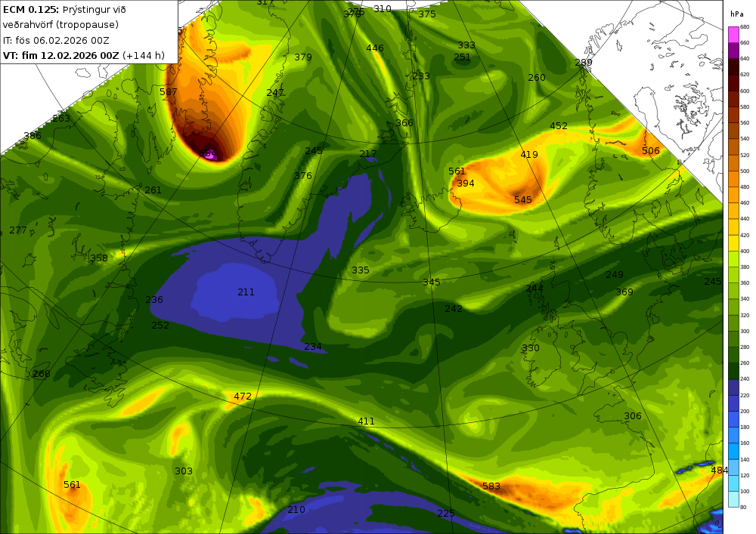Click the 583 value in southern orange band

[x=491, y=486]
